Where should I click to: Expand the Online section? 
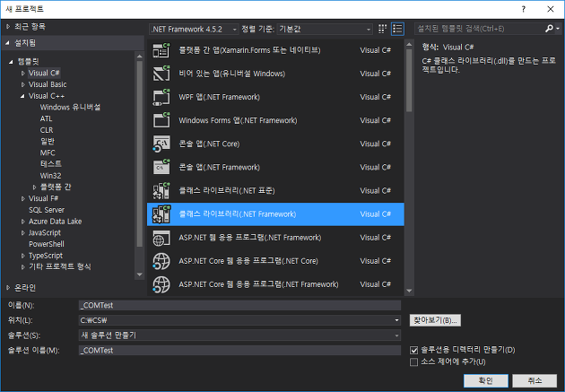pyautogui.click(x=8, y=288)
